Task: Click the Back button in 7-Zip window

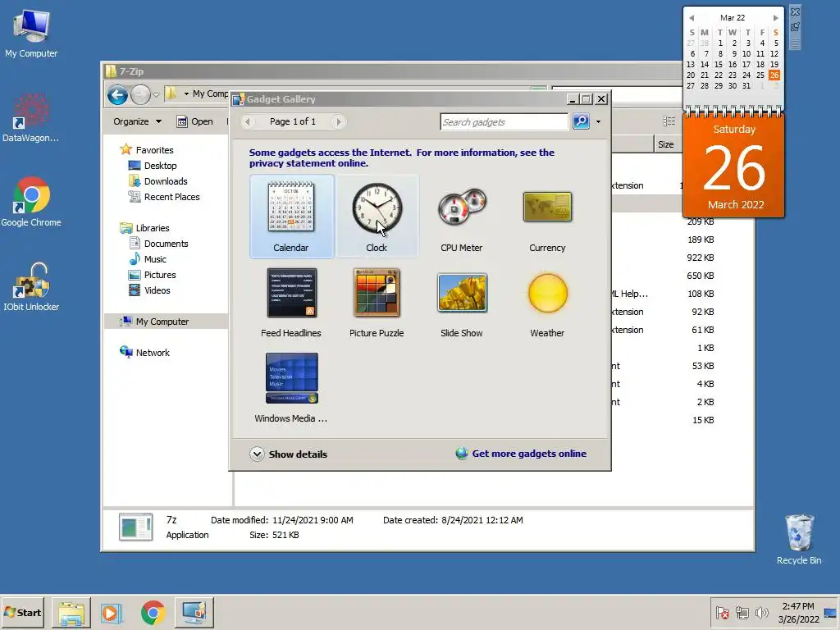Action: [x=117, y=95]
